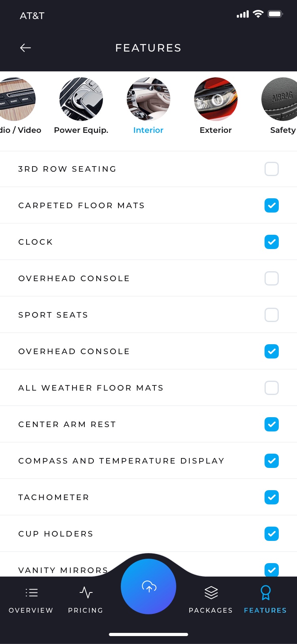297x644 pixels.
Task: Open the Overview list icon
Action: [x=31, y=593]
